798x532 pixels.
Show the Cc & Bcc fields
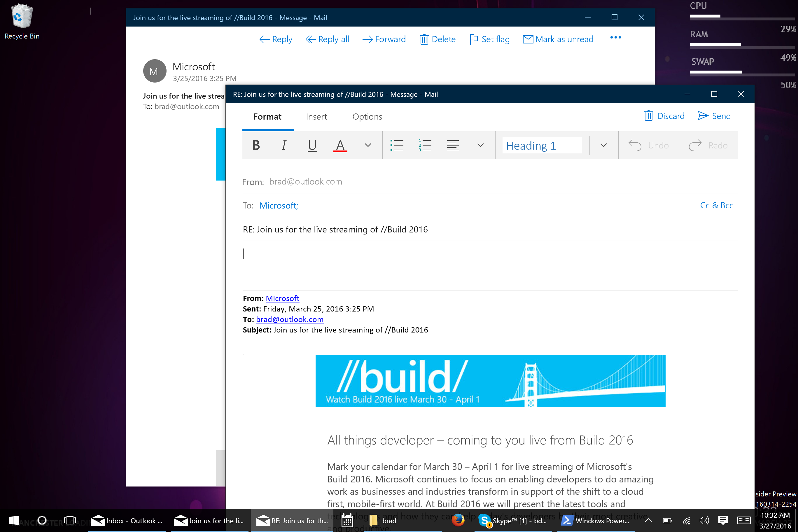(716, 205)
